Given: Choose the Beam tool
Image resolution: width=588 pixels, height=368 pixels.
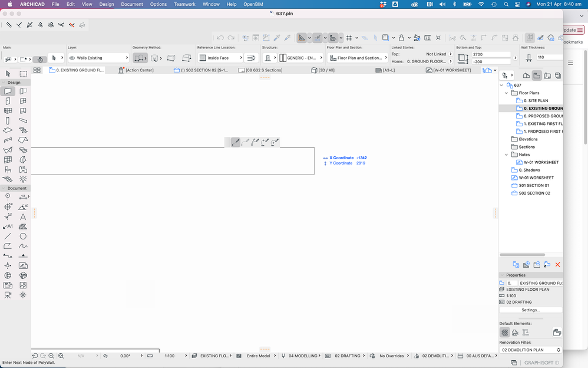Looking at the screenshot, I should 23,120.
